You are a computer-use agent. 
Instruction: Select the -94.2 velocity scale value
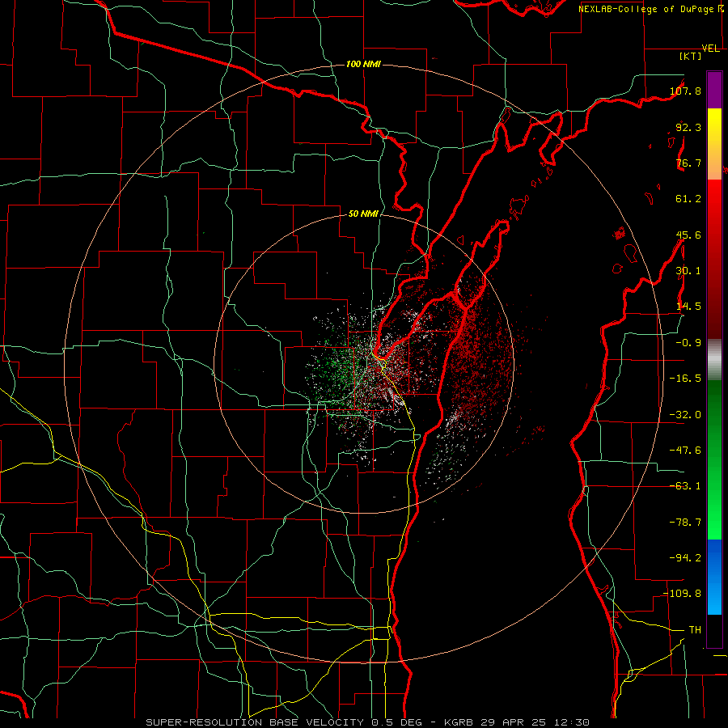(x=685, y=557)
